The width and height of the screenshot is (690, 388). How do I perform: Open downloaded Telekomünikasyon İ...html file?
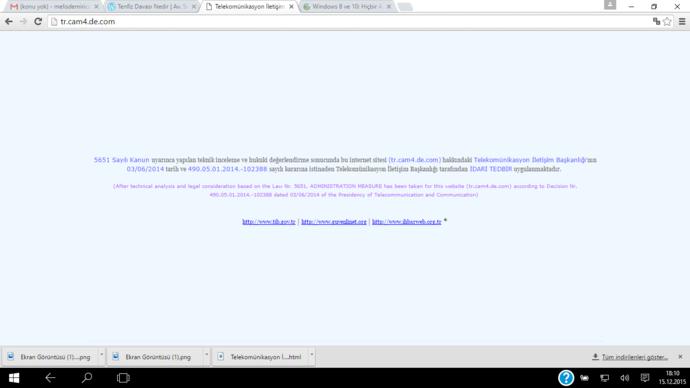click(x=260, y=357)
